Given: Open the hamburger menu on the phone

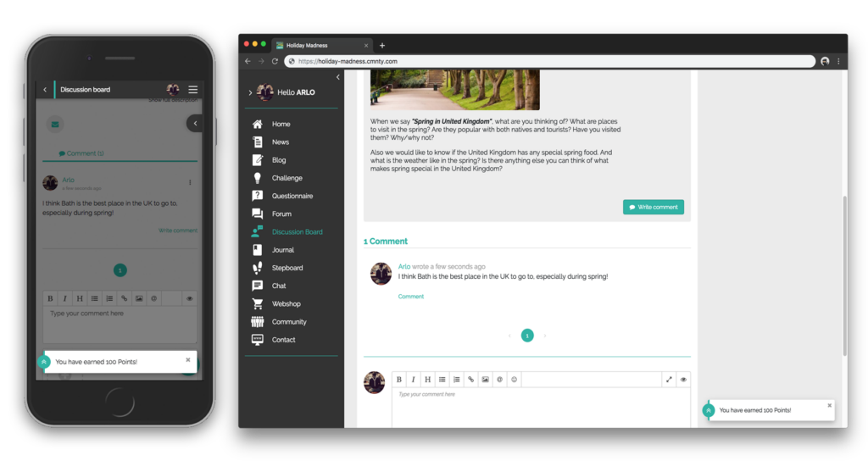Looking at the screenshot, I should [x=192, y=89].
